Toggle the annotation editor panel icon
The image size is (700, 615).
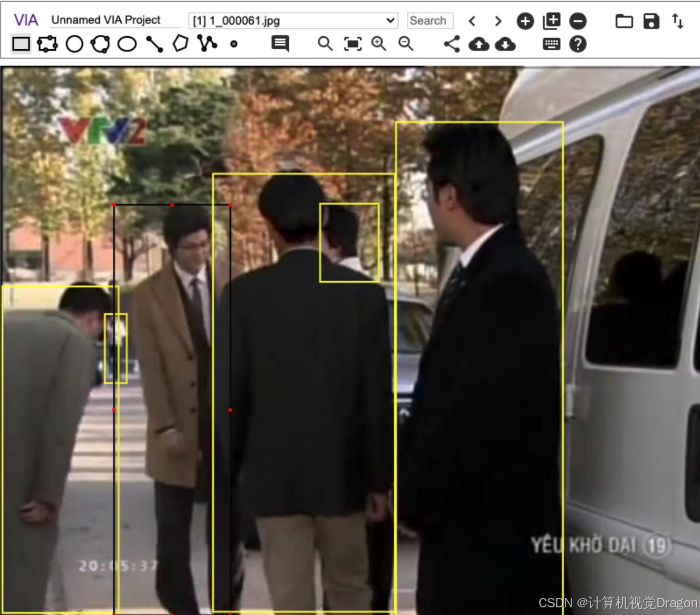280,44
